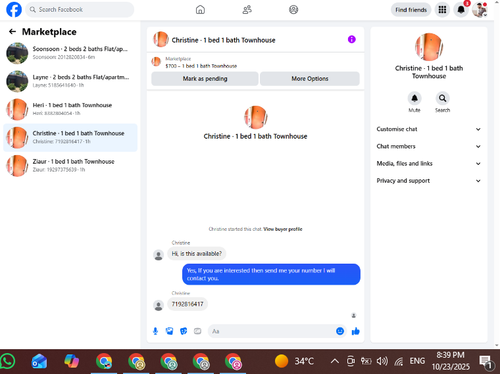500x374 pixels.
Task: Select Christine 1 bed 1 bath chat row
Action: (x=70, y=137)
